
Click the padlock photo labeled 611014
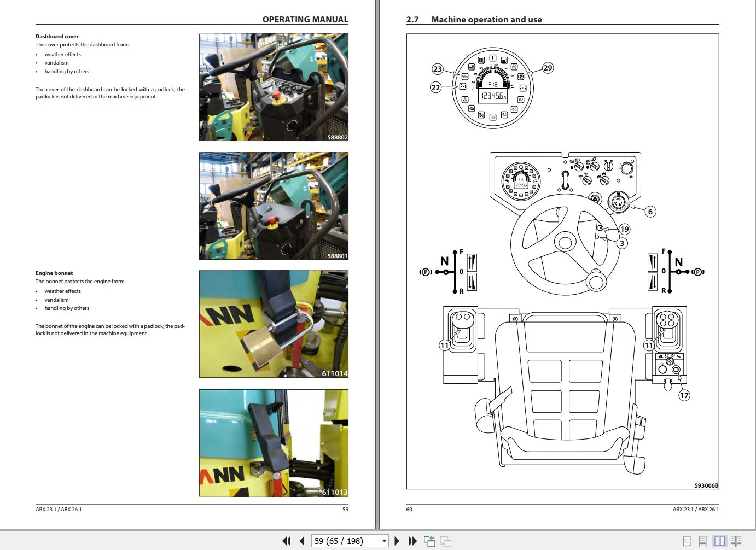273,324
